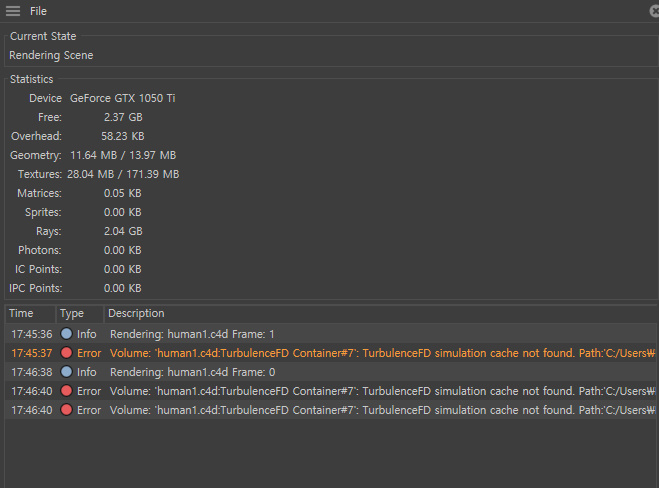Click first red Error icon at 17:46:40

click(x=66, y=391)
